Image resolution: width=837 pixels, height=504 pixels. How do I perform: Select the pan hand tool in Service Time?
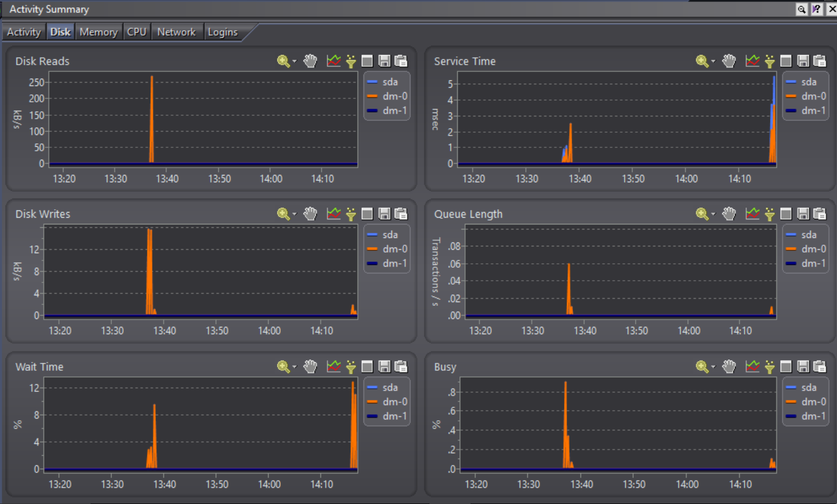729,61
